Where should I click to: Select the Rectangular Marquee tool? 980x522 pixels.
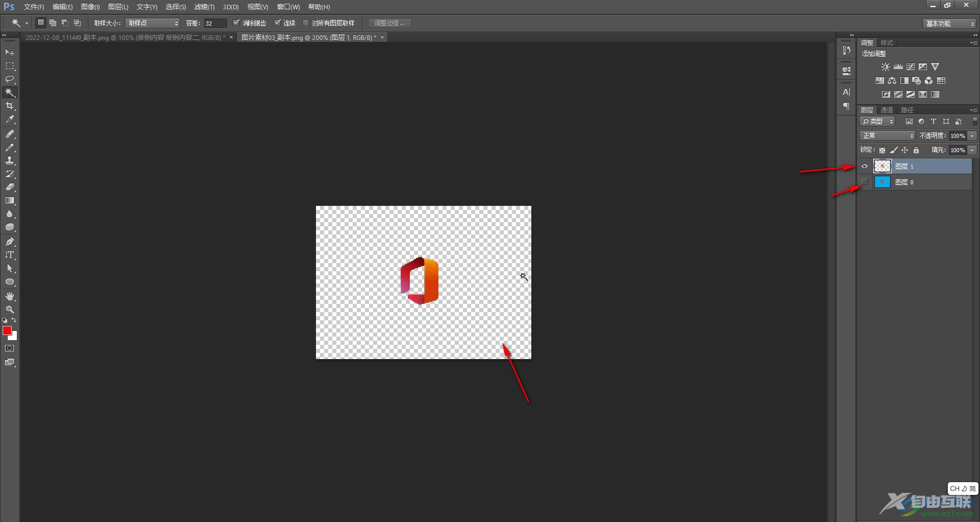pos(10,66)
